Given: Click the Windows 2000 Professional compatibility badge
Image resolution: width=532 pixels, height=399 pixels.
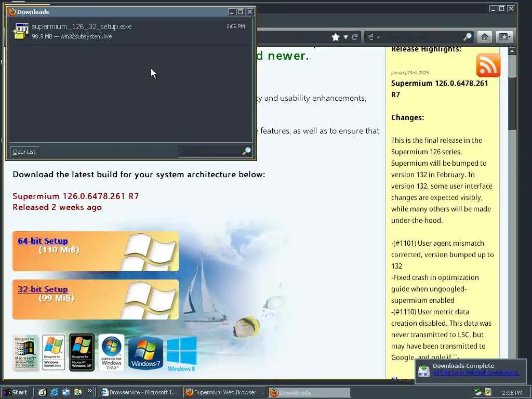Looking at the screenshot, I should click(25, 353).
